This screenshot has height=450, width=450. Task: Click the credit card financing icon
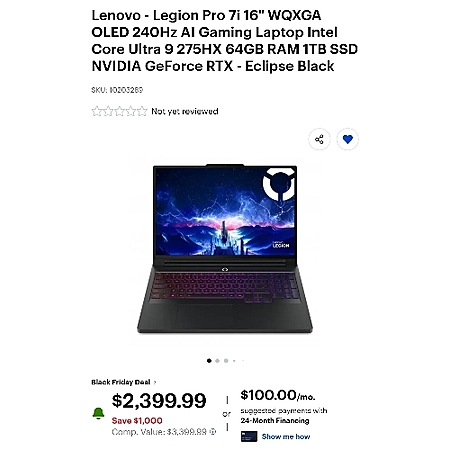pyautogui.click(x=249, y=436)
